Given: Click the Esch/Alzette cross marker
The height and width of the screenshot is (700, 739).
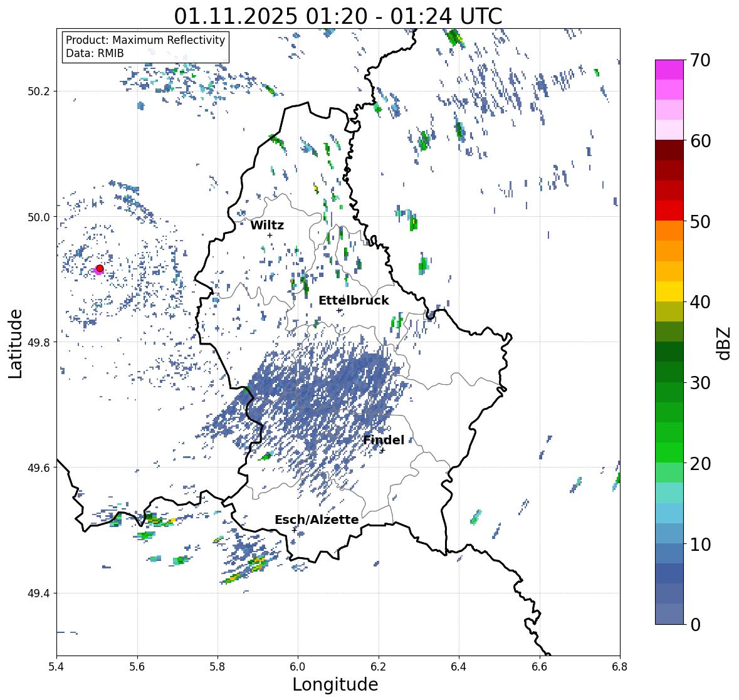Looking at the screenshot, I should [x=294, y=530].
